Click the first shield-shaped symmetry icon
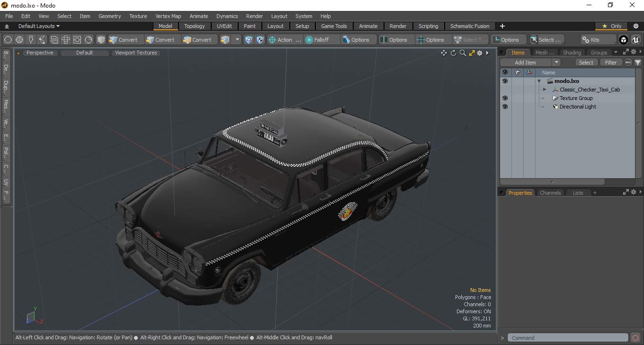 (x=249, y=40)
